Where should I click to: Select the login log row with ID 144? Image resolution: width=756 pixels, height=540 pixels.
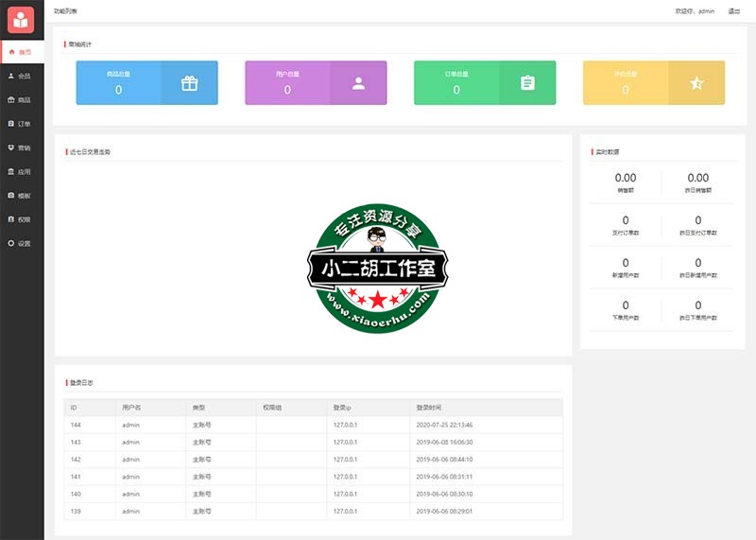click(x=312, y=426)
